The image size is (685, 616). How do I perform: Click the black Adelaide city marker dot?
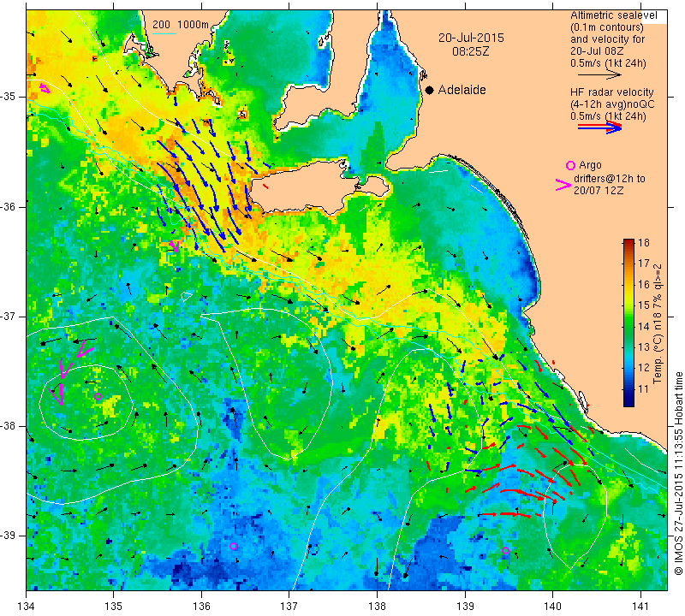tap(430, 90)
